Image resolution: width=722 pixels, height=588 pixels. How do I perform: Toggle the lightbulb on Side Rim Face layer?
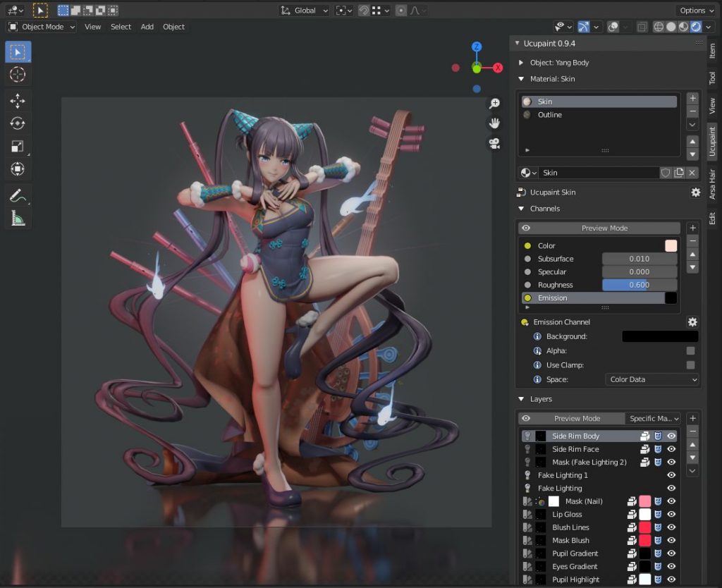(x=526, y=448)
